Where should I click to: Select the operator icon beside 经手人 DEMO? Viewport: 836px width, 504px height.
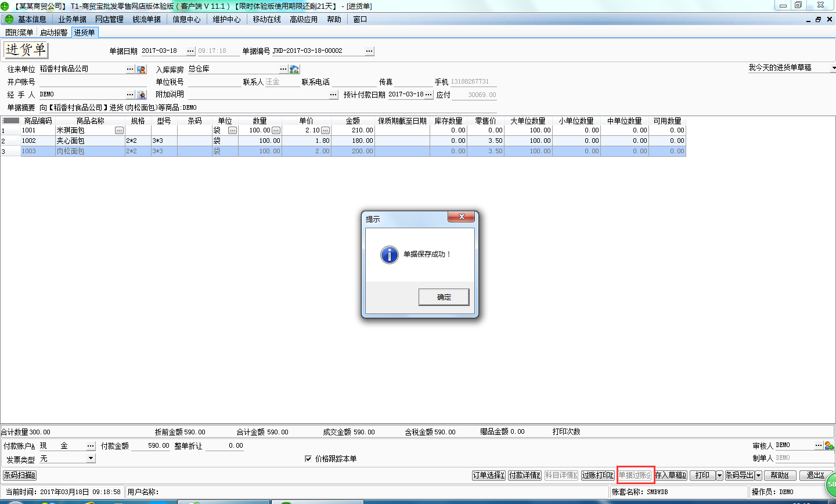click(141, 94)
